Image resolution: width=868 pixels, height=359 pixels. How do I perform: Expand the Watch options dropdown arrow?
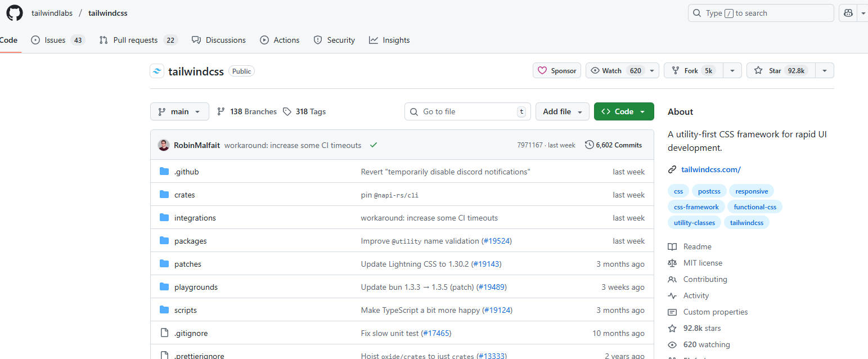click(652, 70)
